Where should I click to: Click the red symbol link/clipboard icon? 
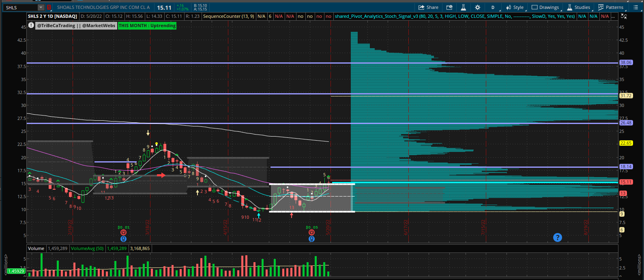pos(49,7)
